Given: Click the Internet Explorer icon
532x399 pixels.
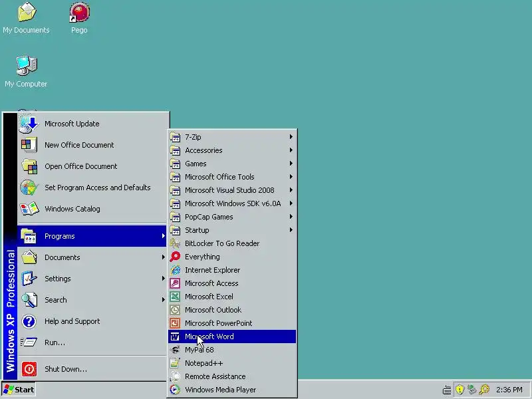Looking at the screenshot, I should pyautogui.click(x=175, y=270).
